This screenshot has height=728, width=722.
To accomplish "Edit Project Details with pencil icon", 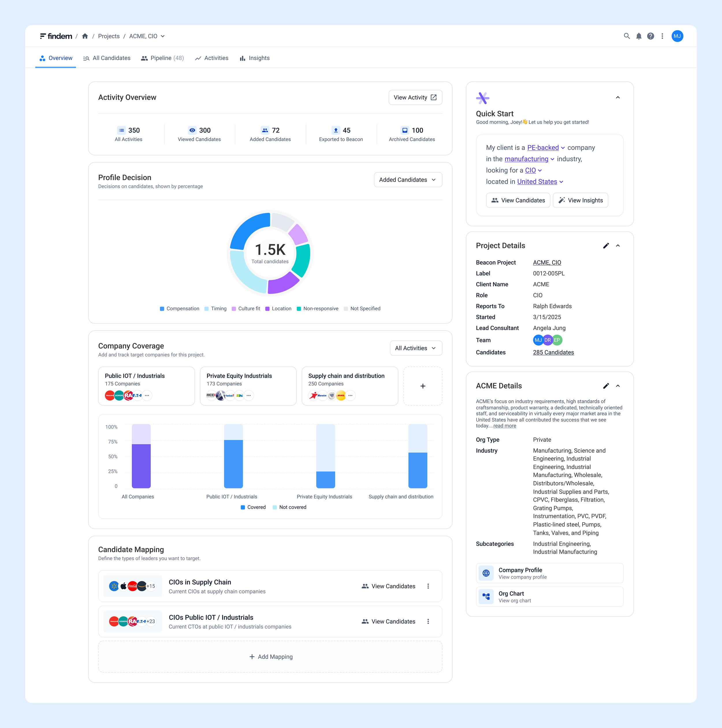I will point(606,246).
